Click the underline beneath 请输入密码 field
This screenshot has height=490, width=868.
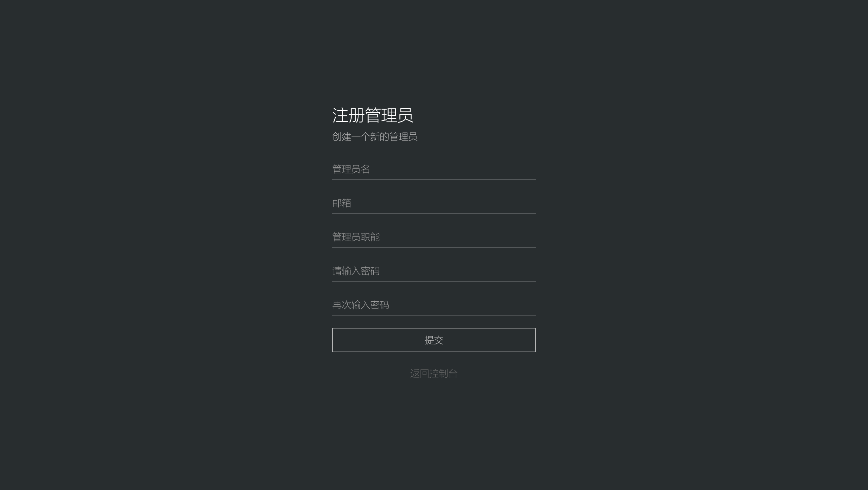(434, 281)
